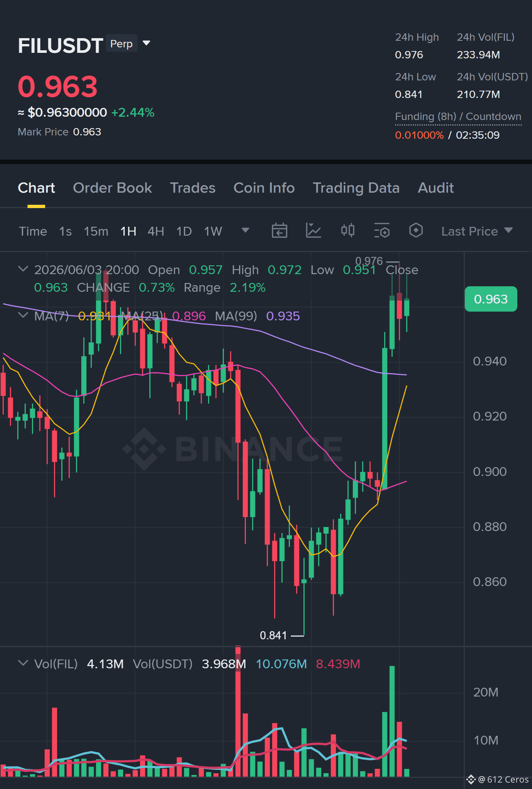Open Funding (8h) / Countdown details
The height and width of the screenshot is (789, 532).
[458, 117]
